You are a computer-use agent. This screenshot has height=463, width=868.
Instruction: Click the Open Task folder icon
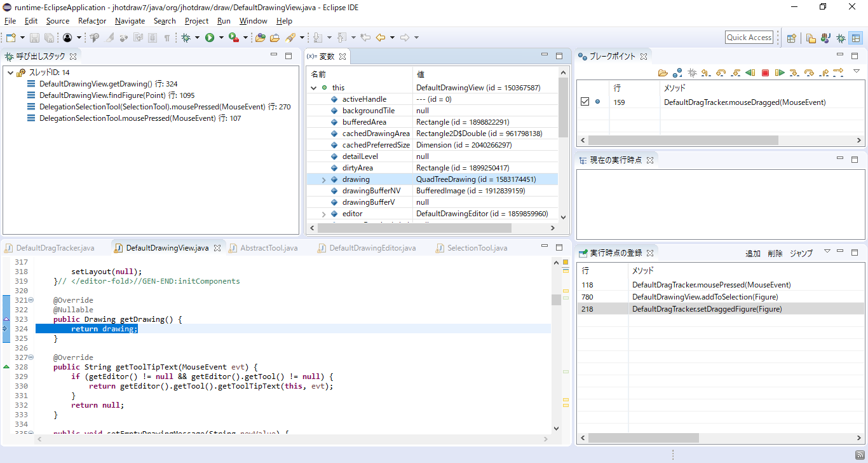(x=275, y=38)
